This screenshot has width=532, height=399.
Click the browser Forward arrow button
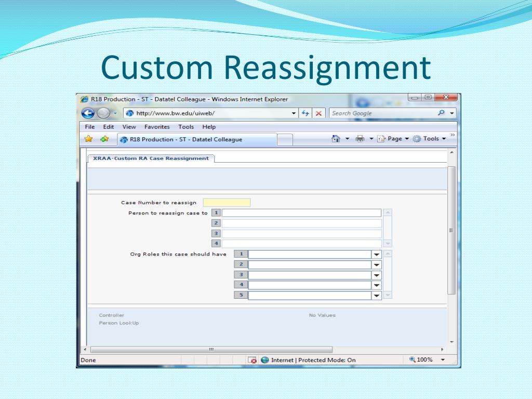pos(103,113)
